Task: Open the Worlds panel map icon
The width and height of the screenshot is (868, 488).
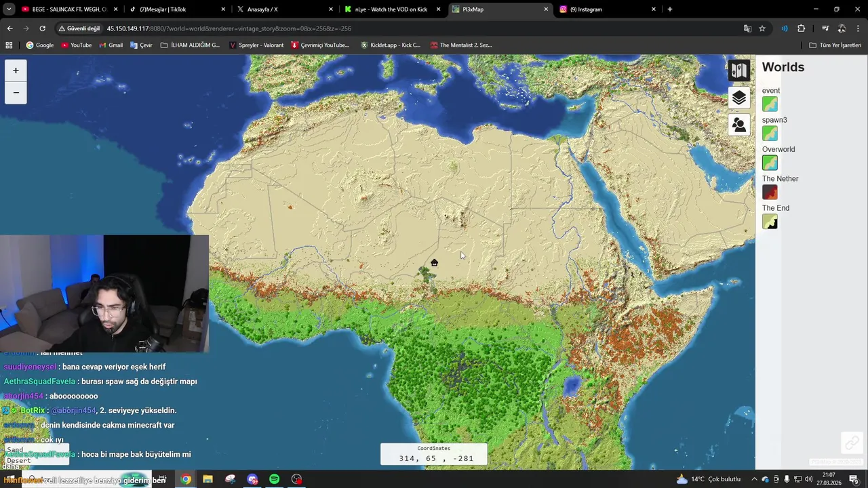Action: (739, 70)
